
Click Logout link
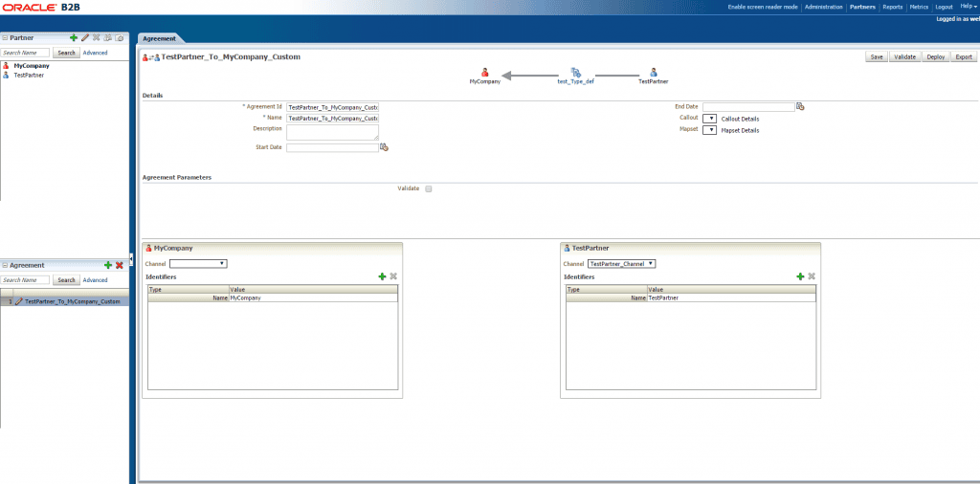(x=944, y=7)
